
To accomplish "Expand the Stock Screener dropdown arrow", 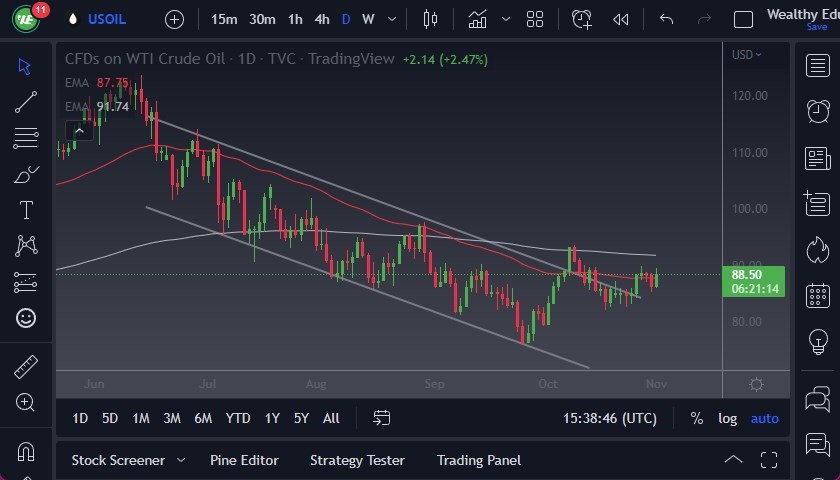I will [x=181, y=460].
